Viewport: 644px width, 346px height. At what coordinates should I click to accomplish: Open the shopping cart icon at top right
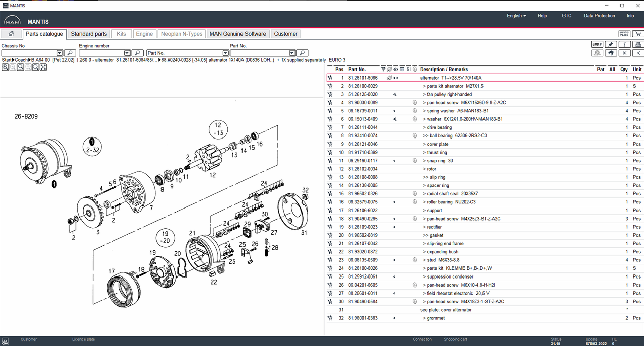[637, 34]
